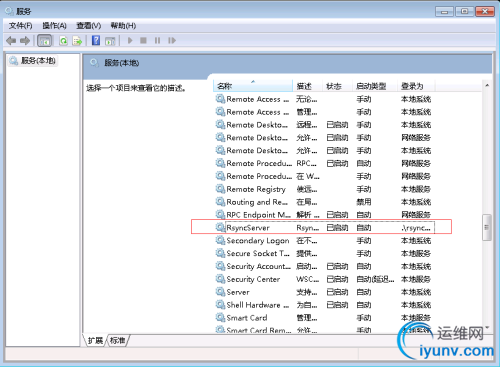Open the 操作(A) menu

pyautogui.click(x=54, y=26)
